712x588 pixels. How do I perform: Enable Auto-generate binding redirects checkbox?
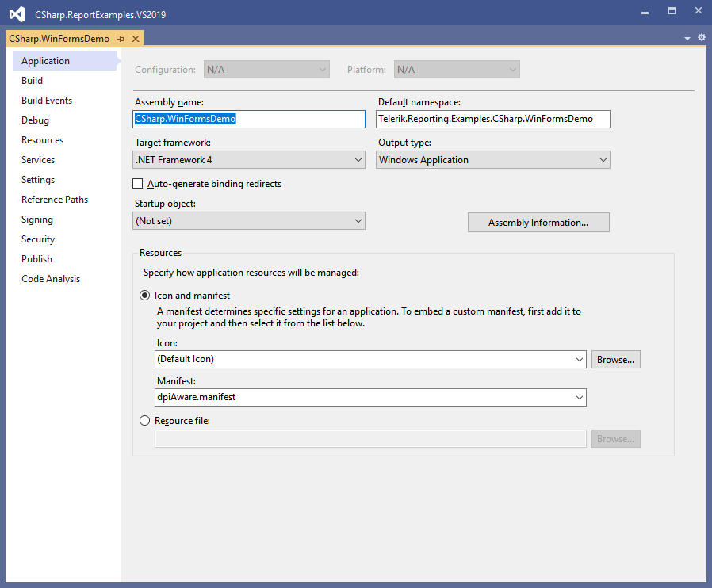pyautogui.click(x=139, y=184)
